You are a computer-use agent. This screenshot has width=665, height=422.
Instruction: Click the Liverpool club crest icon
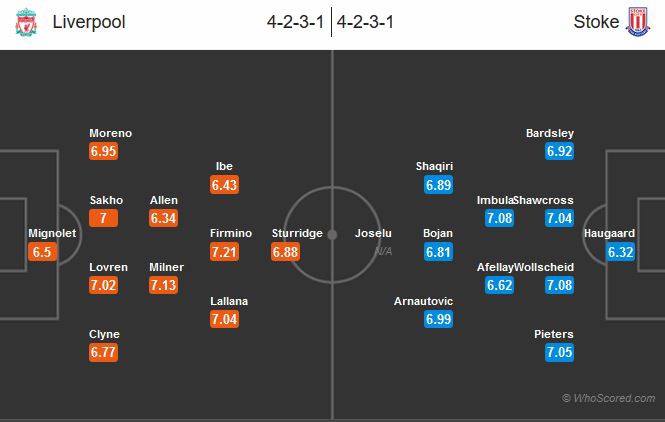point(26,24)
